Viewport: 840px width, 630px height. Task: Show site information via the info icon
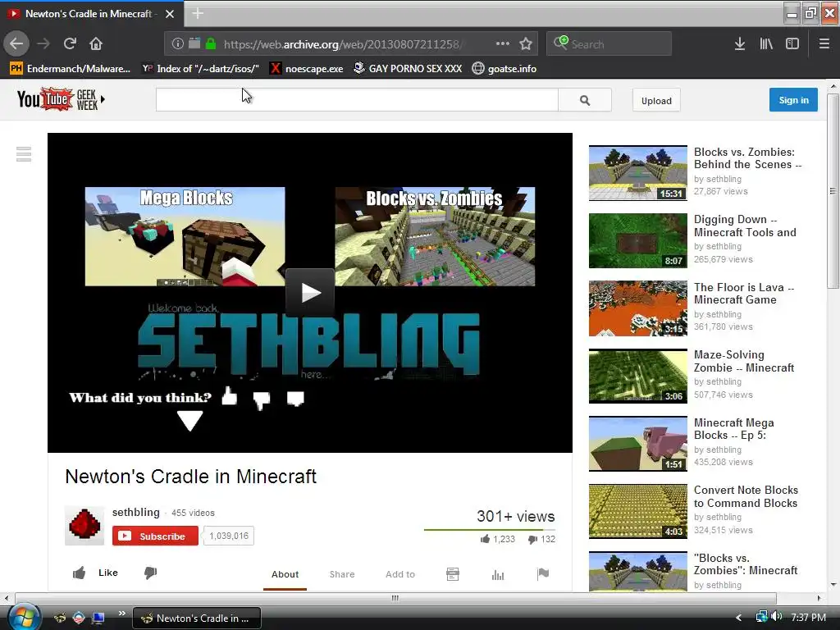178,43
